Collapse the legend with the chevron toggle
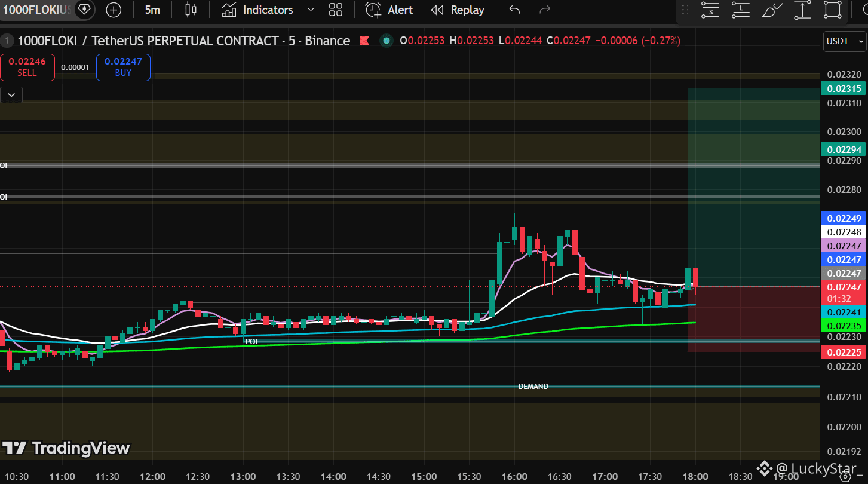Viewport: 868px width, 484px height. tap(11, 94)
